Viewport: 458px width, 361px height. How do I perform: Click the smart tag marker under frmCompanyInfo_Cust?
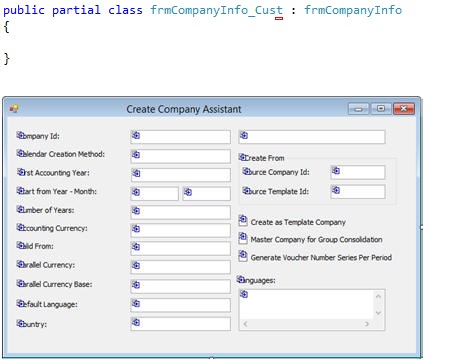(279, 19)
